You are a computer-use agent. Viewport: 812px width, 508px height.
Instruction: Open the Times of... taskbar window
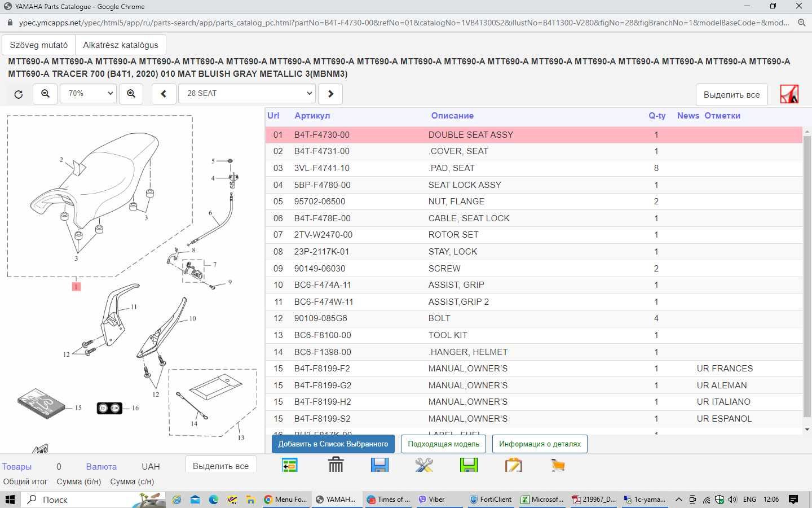point(389,500)
